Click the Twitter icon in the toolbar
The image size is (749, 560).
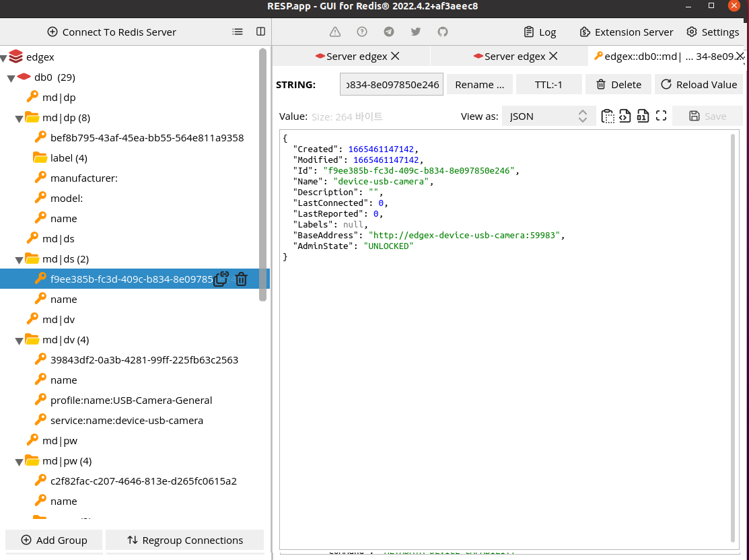[416, 31]
